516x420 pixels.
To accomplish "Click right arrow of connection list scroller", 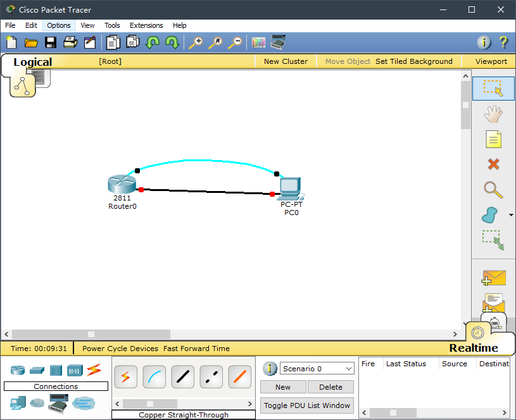I will pos(251,404).
